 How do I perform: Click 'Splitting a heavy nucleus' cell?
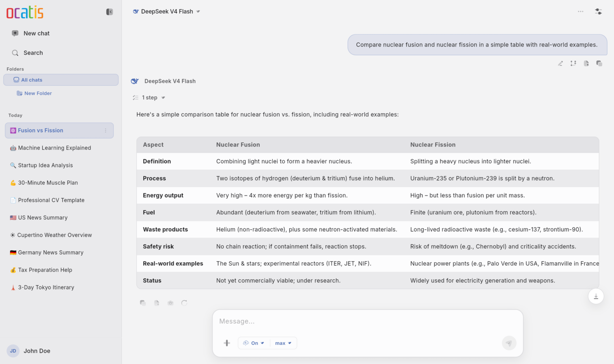coord(471,161)
